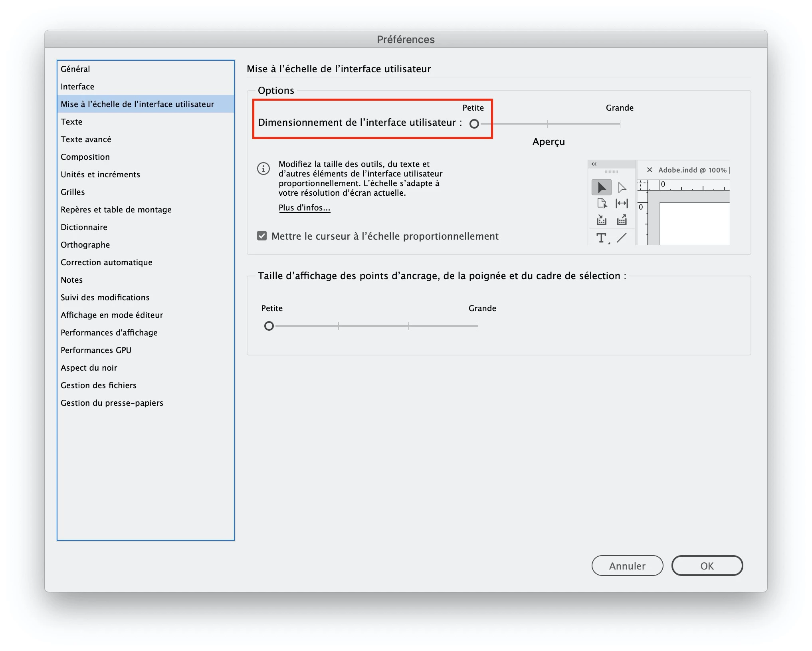812x651 pixels.
Task: Click the Content Placer tool icon
Action: [622, 220]
